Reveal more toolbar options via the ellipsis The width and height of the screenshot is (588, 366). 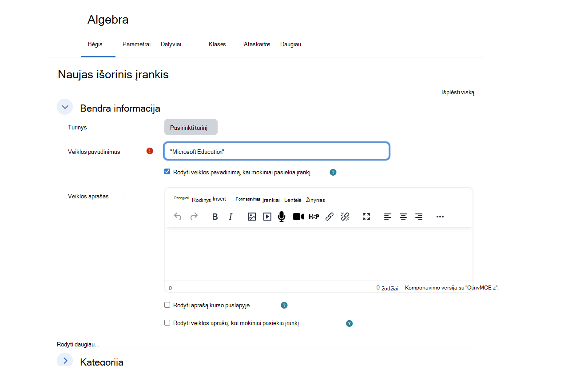coord(440,217)
